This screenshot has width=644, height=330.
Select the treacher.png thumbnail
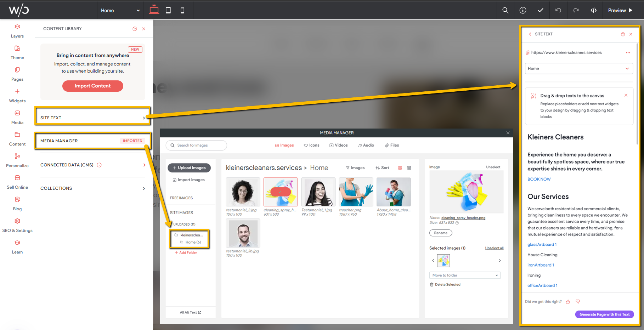(x=356, y=192)
